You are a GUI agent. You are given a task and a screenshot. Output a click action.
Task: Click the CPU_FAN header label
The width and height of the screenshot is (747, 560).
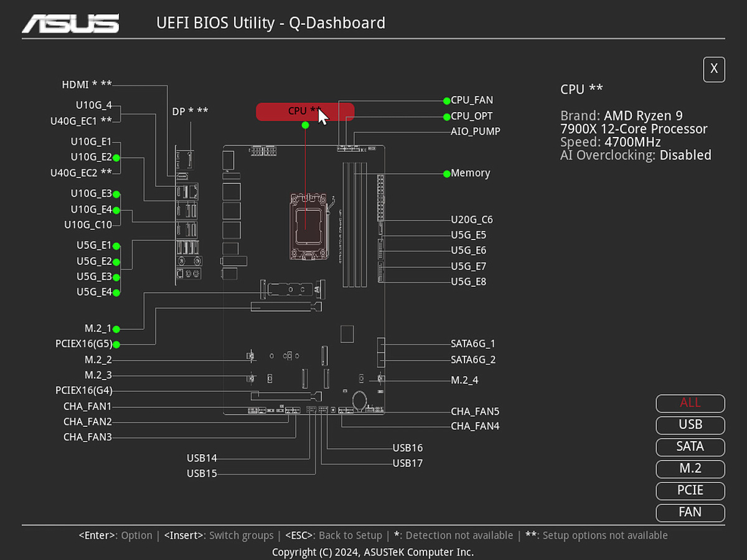[472, 100]
